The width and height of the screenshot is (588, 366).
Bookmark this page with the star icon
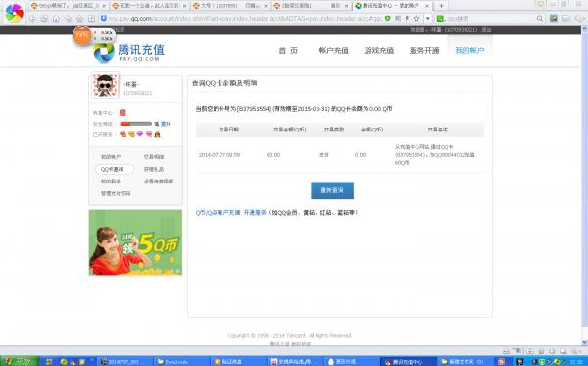[x=416, y=18]
